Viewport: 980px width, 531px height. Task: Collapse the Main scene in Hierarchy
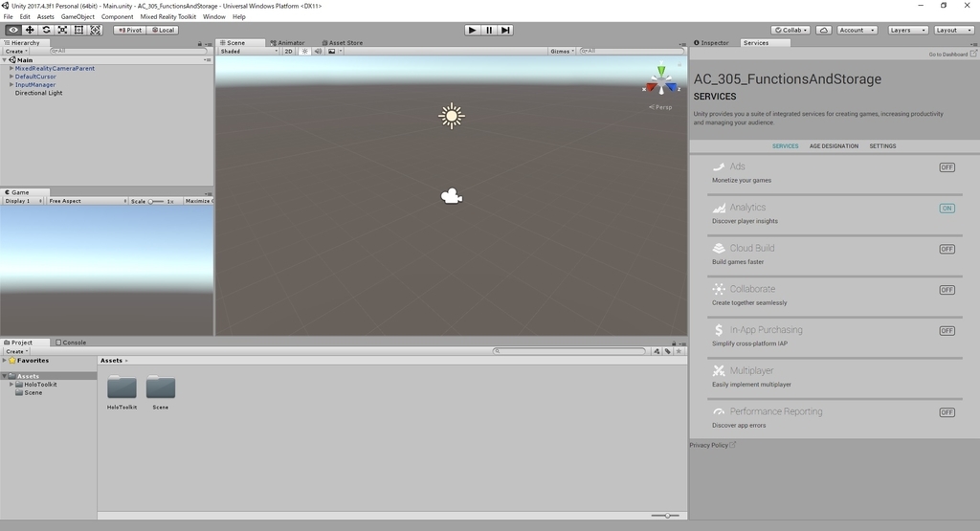(5, 60)
